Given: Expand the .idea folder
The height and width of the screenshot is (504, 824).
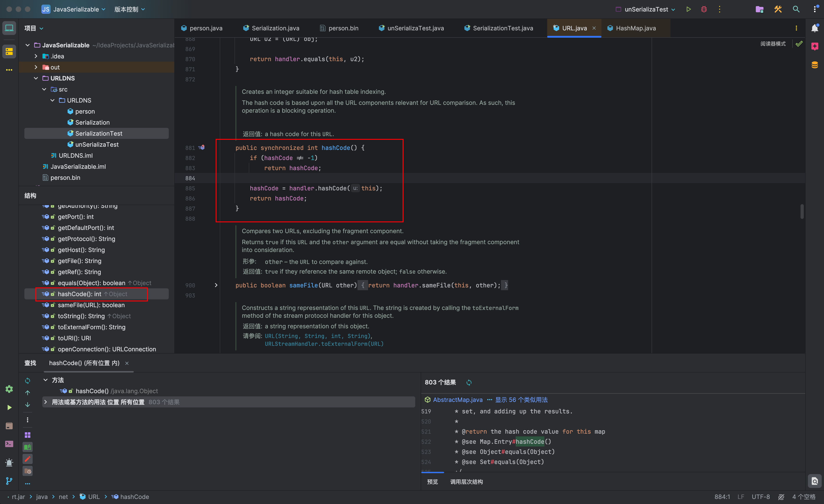Looking at the screenshot, I should coord(36,56).
